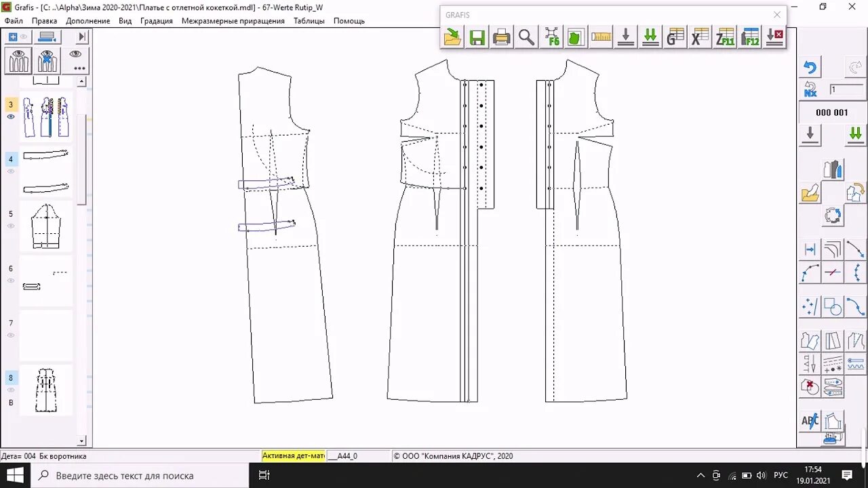Click show all pieces eye button
The image size is (868, 488).
[x=19, y=60]
